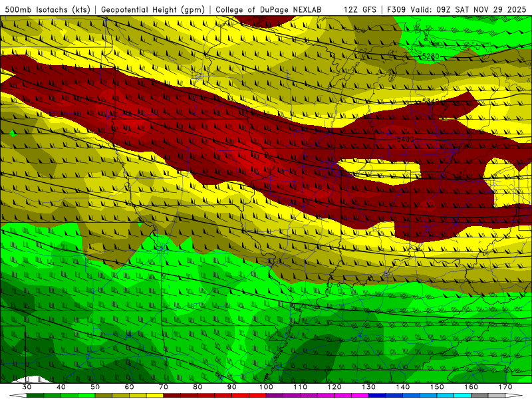
Task: Pick the dark gray swatch starting at 160
Action: pos(479,396)
